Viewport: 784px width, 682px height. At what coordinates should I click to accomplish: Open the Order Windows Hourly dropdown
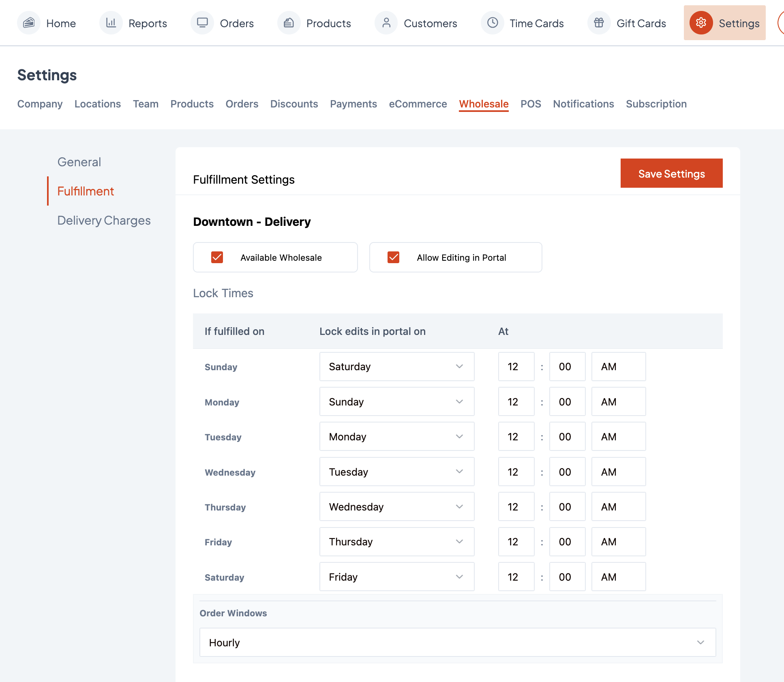[x=457, y=643]
